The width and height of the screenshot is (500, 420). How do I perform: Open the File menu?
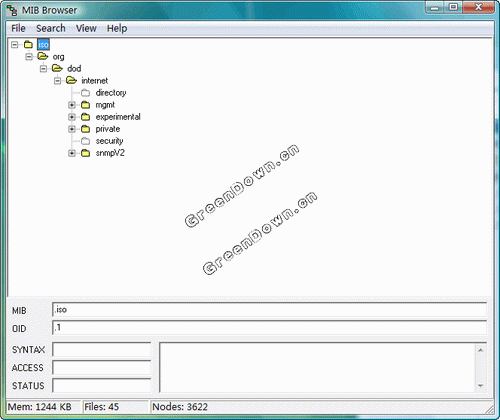point(18,28)
